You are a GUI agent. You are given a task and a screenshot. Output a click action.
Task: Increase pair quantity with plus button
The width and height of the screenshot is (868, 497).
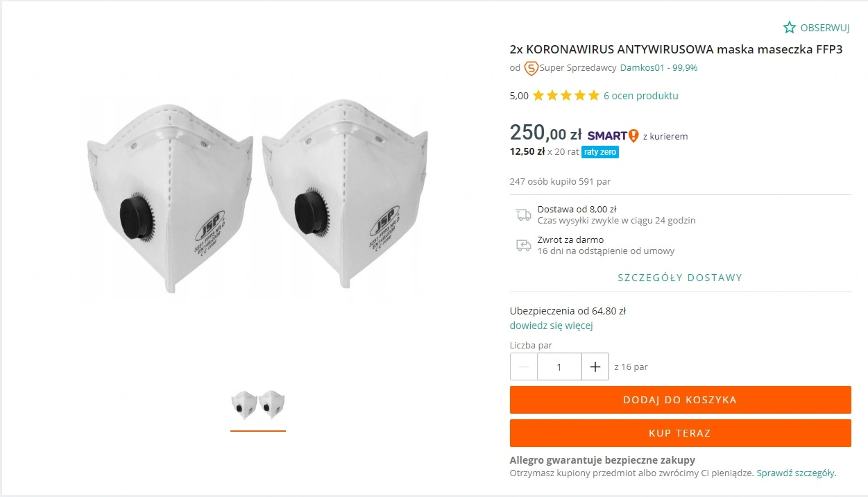[595, 367]
